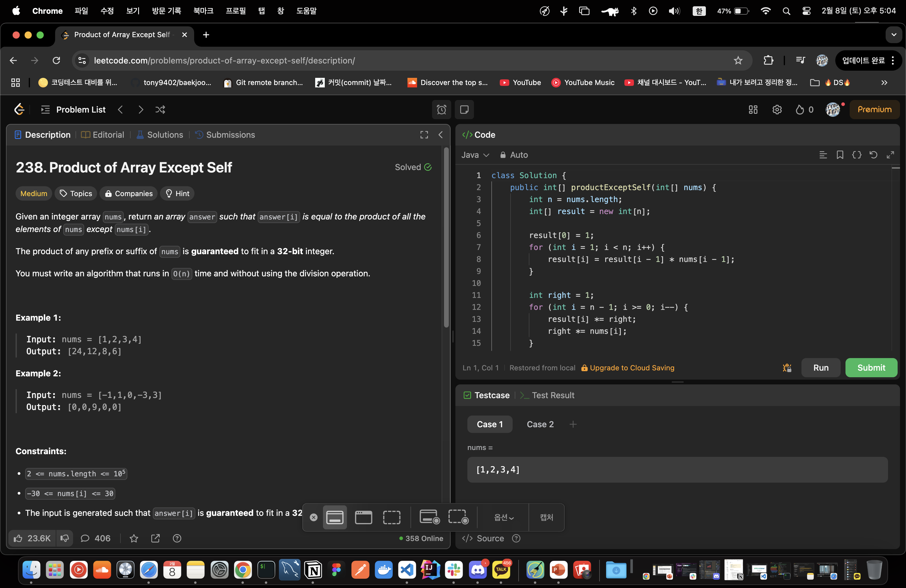
Task: Click the feedback question mark icon
Action: pyautogui.click(x=177, y=538)
